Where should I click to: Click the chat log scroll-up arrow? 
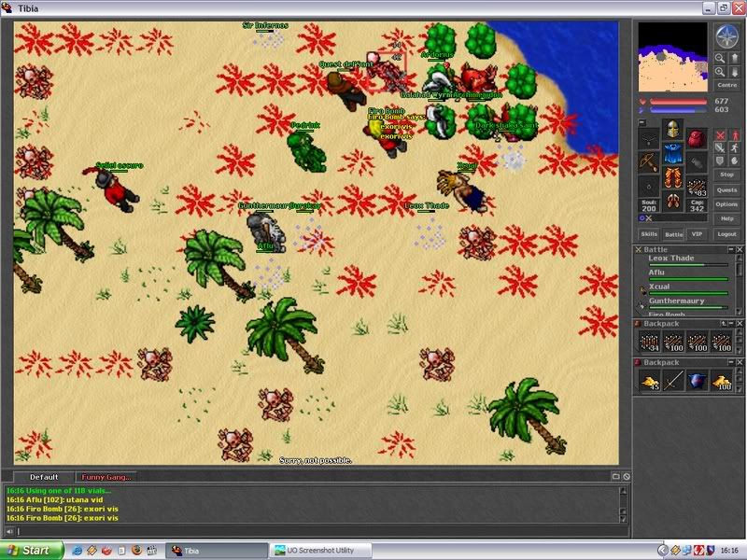pos(623,490)
